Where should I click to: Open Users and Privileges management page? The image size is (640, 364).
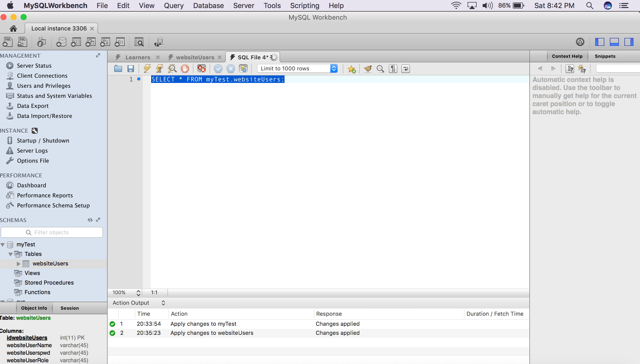pos(43,86)
